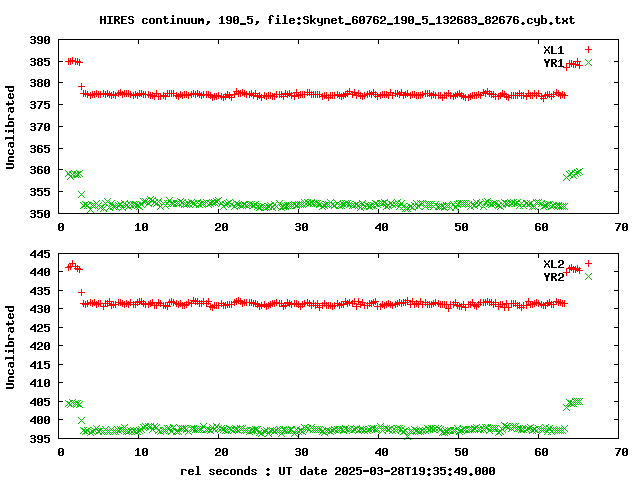Click the isolated green YR1 point near 354
The image size is (640, 480).
click(81, 194)
